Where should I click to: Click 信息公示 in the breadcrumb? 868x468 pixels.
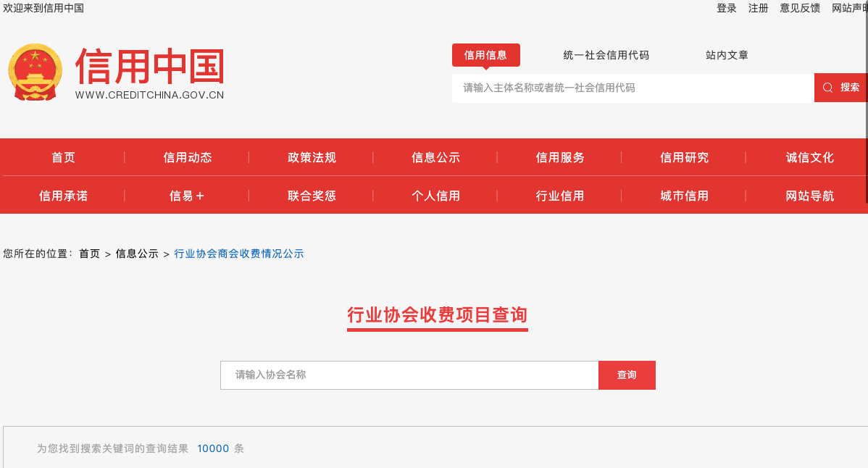pyautogui.click(x=137, y=254)
